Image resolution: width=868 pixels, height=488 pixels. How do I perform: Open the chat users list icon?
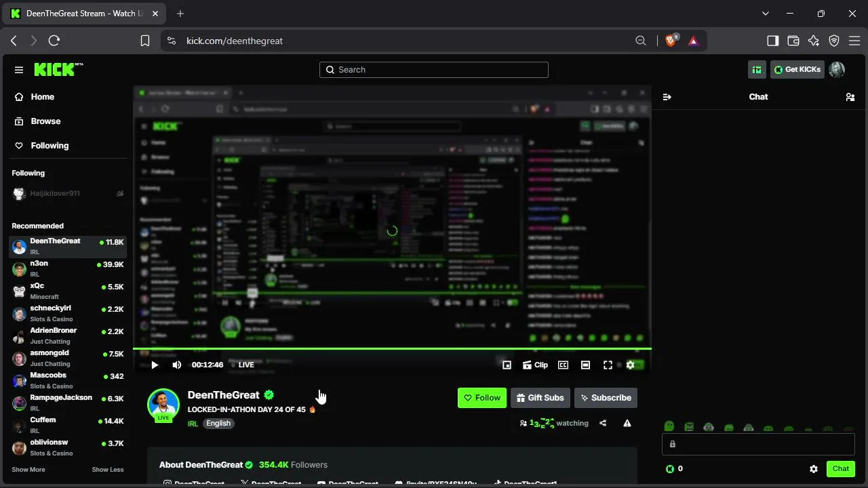tap(850, 97)
